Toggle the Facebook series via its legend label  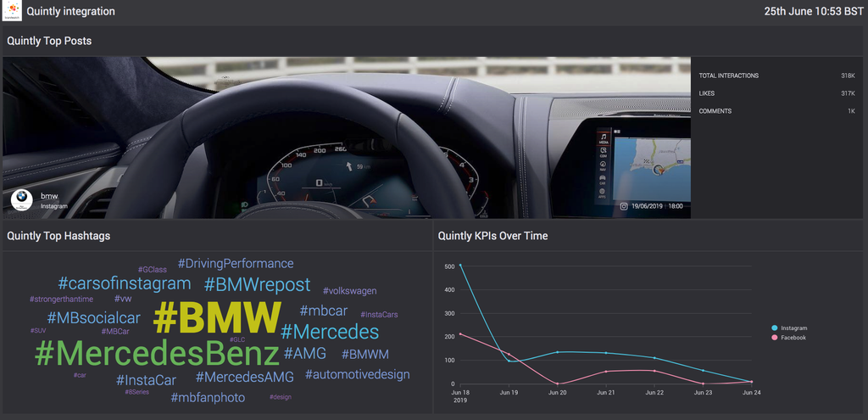point(793,338)
